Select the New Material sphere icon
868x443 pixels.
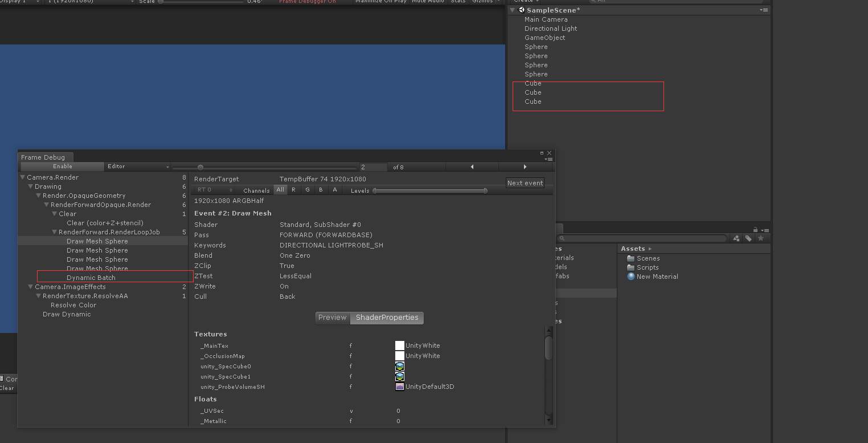(x=630, y=277)
